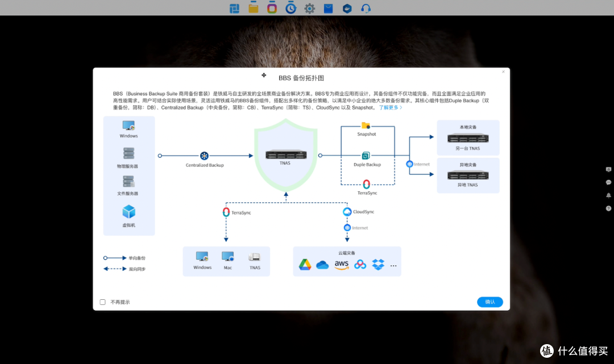The image size is (614, 364).
Task: Click the 异地 TNAS device image
Action: 468,175
